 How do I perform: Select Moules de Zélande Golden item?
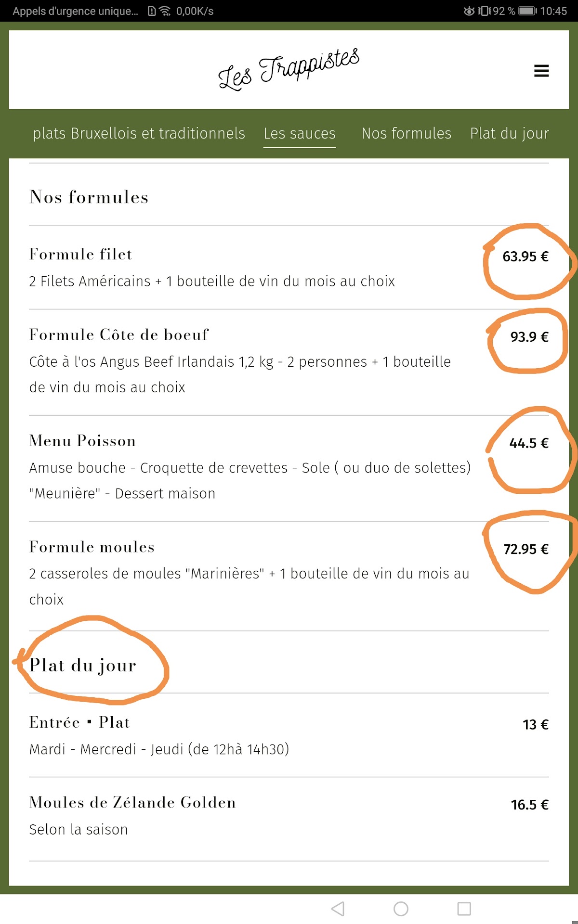point(132,802)
